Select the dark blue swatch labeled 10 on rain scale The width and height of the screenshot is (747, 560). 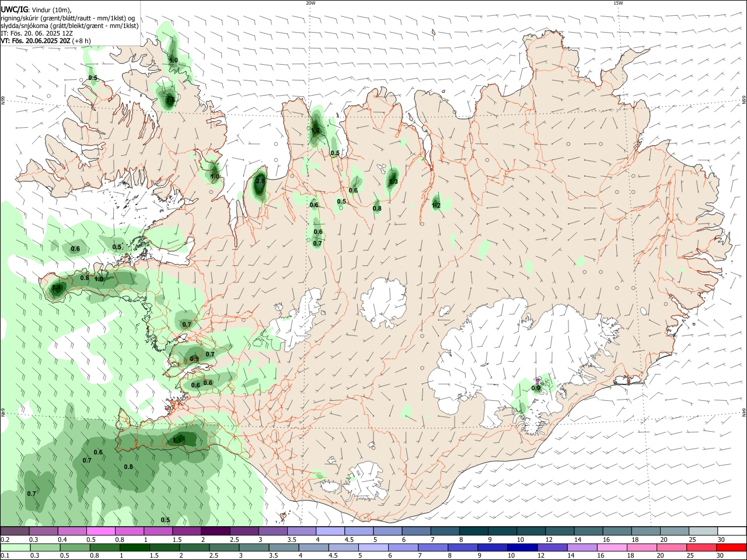tap(522, 547)
